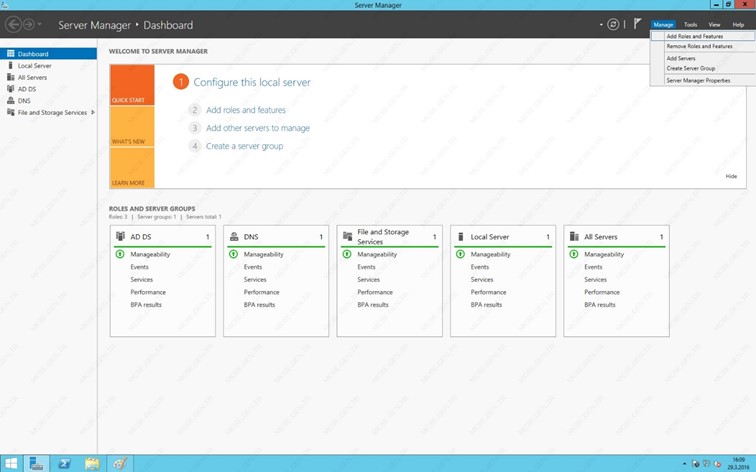The image size is (756, 472).
Task: Select the LEARN MORE tile
Action: click(132, 168)
